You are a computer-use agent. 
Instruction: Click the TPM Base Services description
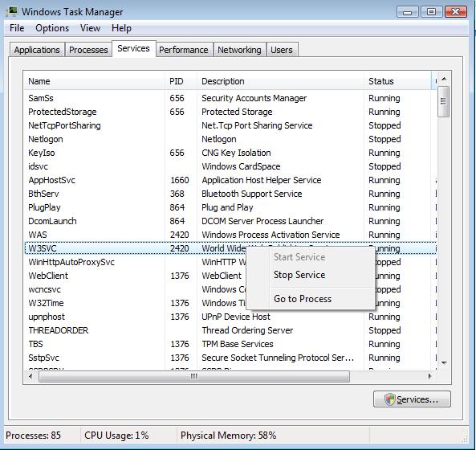pyautogui.click(x=238, y=344)
